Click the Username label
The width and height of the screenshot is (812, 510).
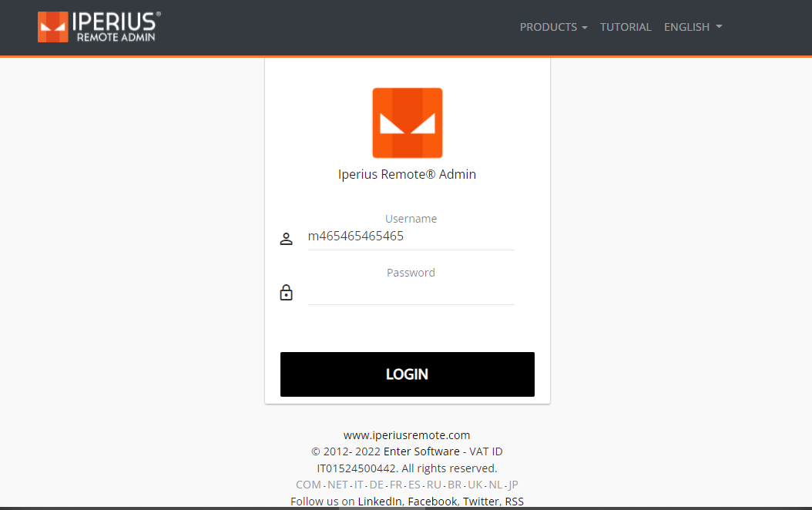pyautogui.click(x=411, y=219)
